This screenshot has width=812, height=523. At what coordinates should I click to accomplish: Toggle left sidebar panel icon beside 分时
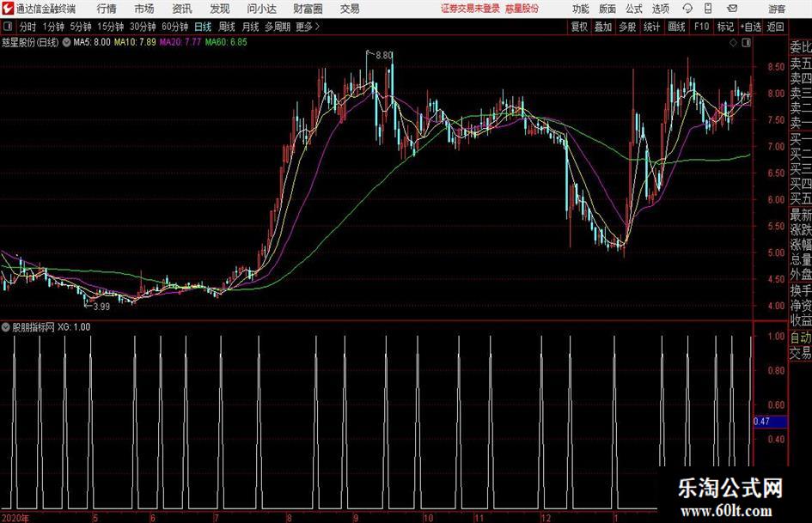pyautogui.click(x=8, y=27)
